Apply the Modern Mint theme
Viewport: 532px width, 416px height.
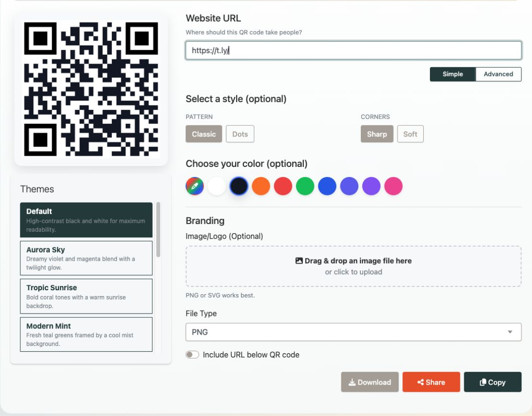pyautogui.click(x=86, y=334)
